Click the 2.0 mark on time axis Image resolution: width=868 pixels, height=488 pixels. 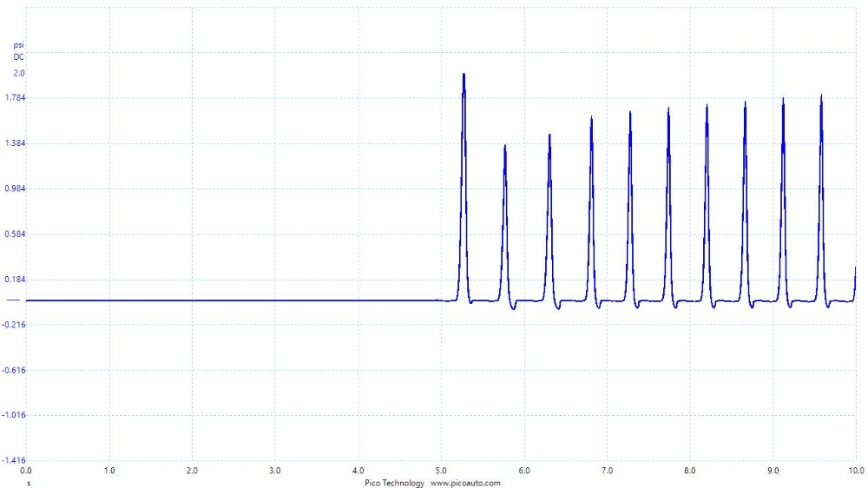(192, 470)
